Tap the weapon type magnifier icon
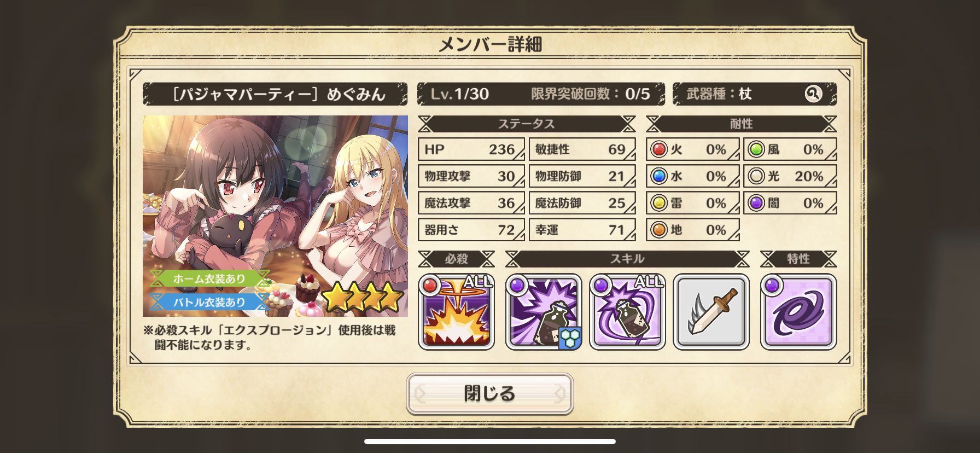This screenshot has width=980, height=453. pos(813,94)
